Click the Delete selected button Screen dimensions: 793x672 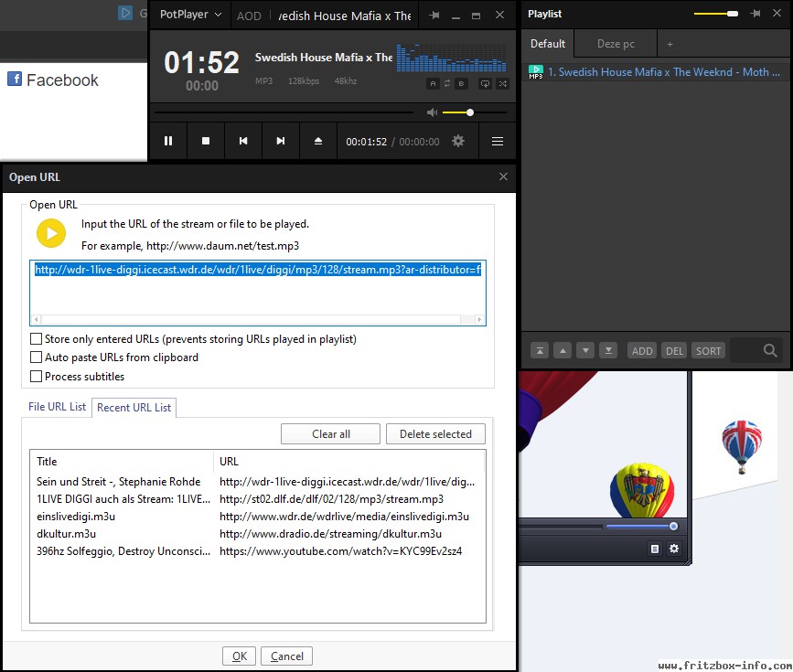435,434
